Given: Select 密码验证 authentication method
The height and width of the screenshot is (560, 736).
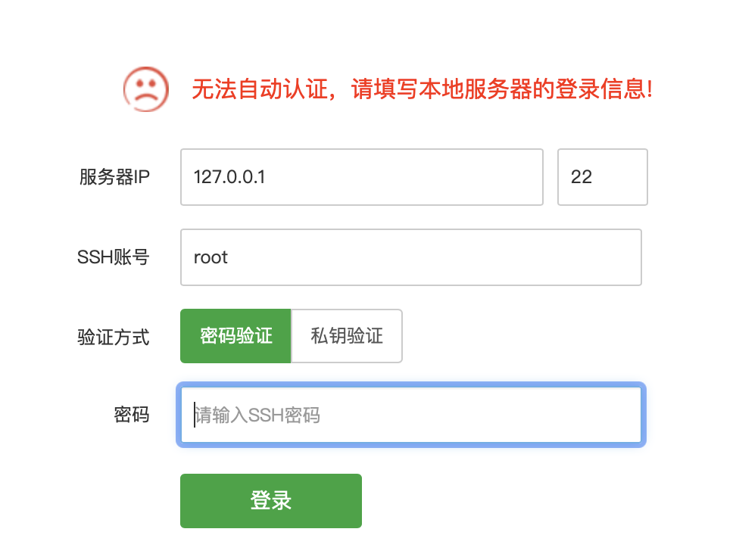Looking at the screenshot, I should tap(235, 336).
